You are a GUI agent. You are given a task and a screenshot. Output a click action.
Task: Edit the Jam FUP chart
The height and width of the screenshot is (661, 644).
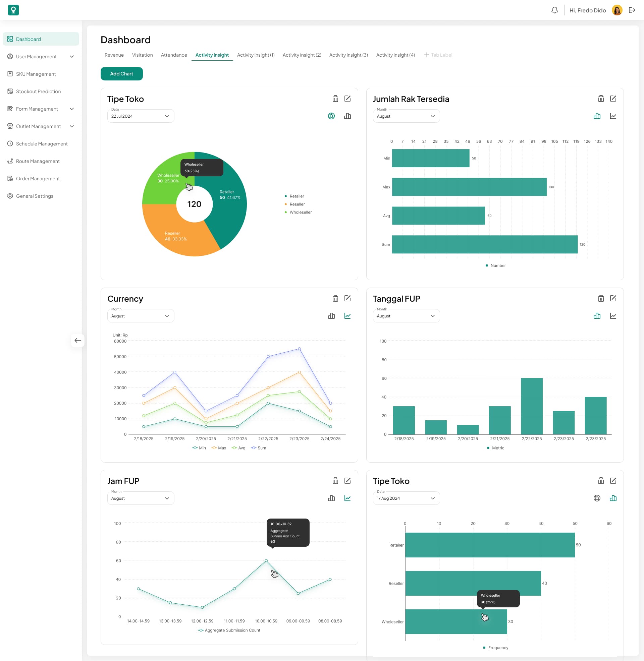(x=347, y=481)
